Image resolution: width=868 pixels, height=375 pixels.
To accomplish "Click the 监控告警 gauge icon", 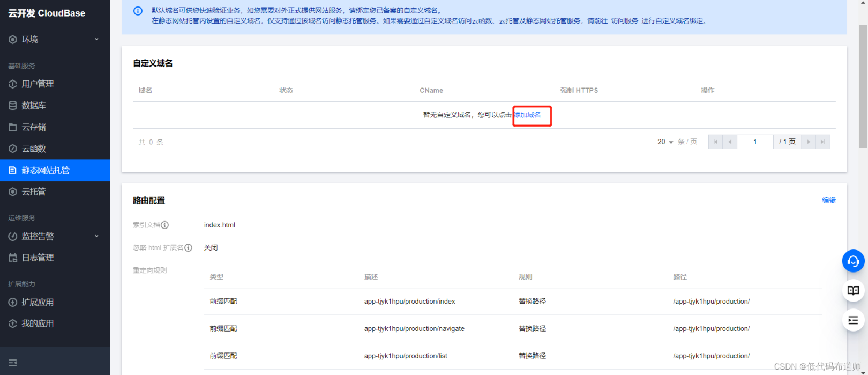I will click(x=13, y=236).
